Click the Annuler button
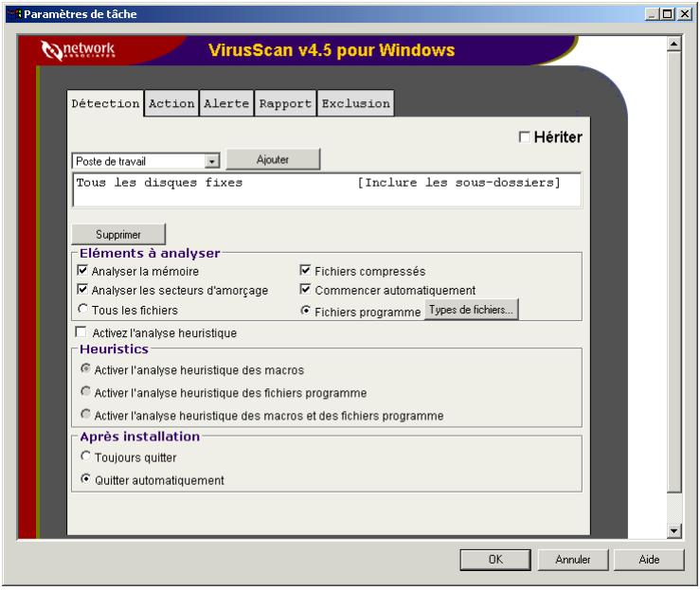 573,560
